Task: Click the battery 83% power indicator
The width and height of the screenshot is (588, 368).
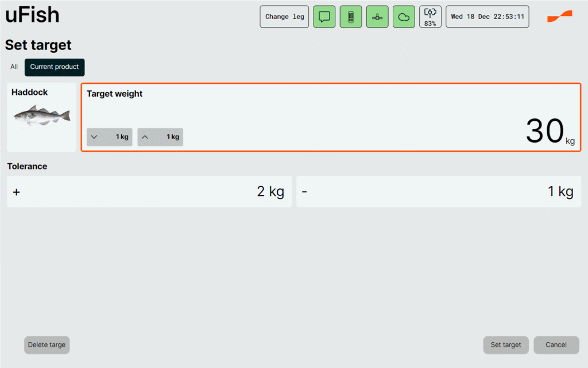Action: [430, 17]
